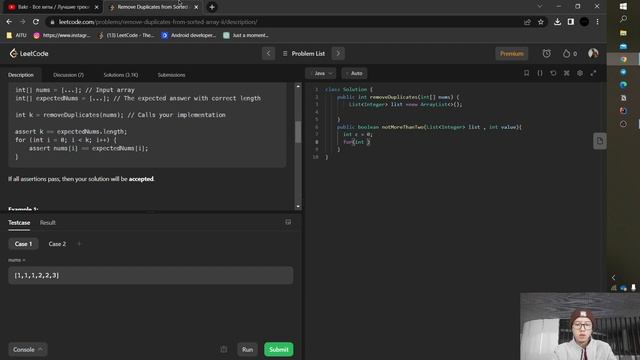
Task: Click the description scrollbar thumb
Action: click(x=298, y=131)
